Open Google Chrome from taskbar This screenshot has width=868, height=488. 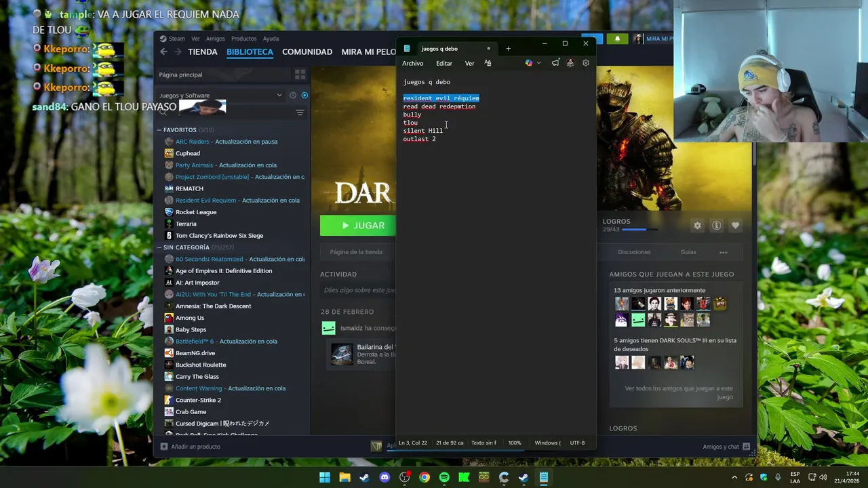point(425,477)
